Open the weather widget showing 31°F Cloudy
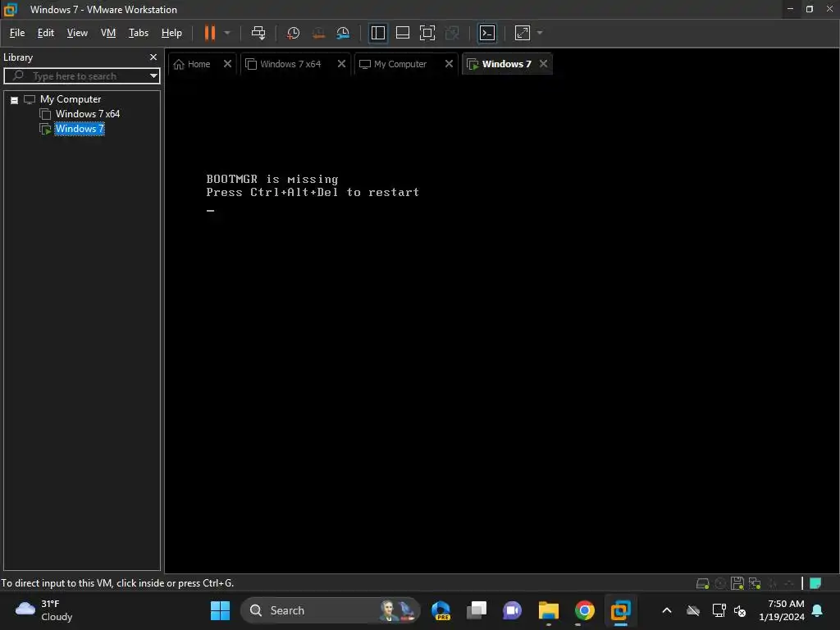 pos(44,610)
